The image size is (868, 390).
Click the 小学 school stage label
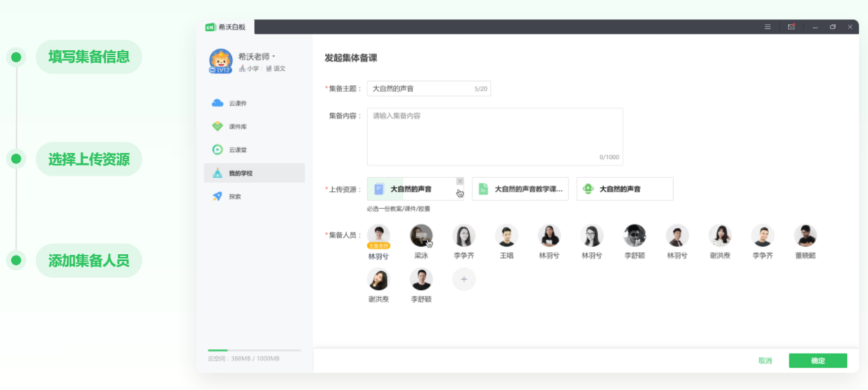(x=249, y=69)
